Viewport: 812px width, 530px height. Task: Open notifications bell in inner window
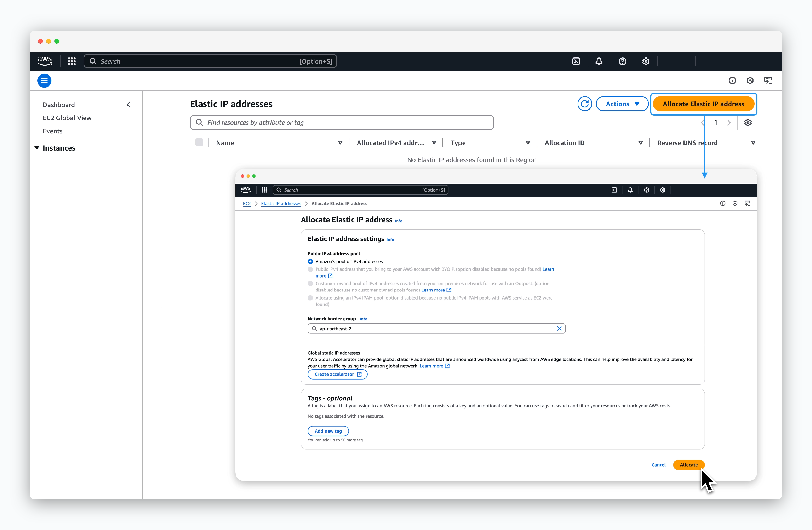630,190
